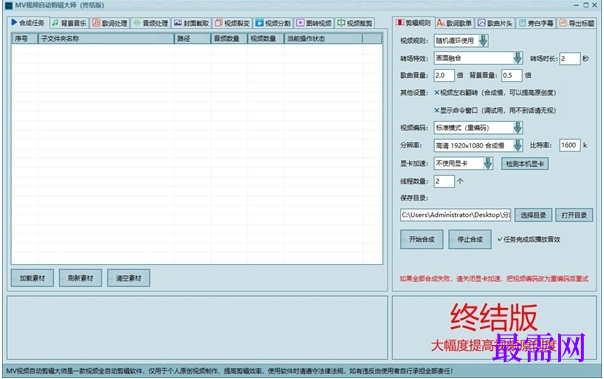Click 选择目录 to choose folder
Screen dimensions: 604x379
533,215
